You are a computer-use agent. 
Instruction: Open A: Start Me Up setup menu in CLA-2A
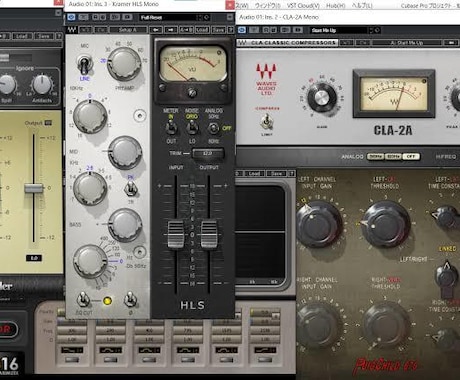406,43
